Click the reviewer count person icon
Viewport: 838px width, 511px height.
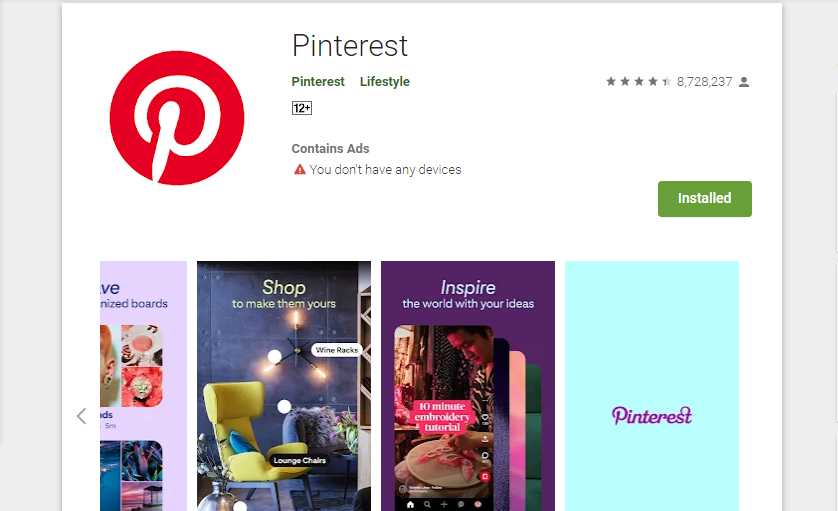tap(744, 82)
